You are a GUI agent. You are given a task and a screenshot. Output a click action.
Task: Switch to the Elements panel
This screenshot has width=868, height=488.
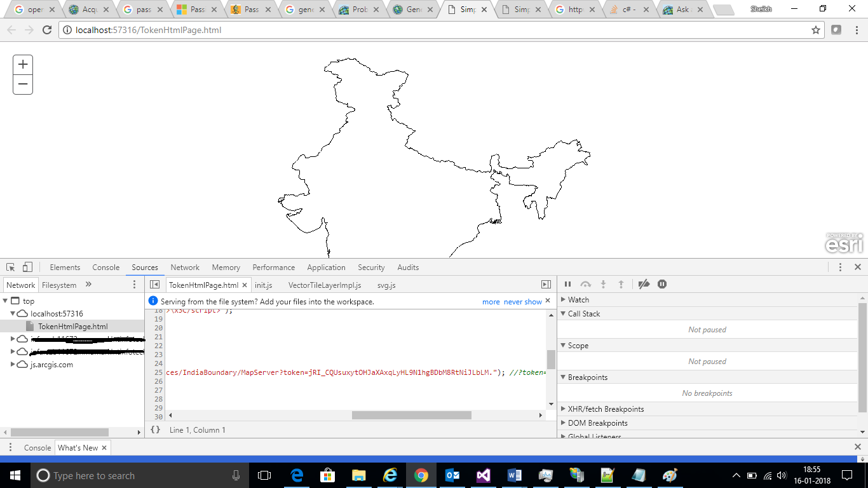click(x=65, y=268)
